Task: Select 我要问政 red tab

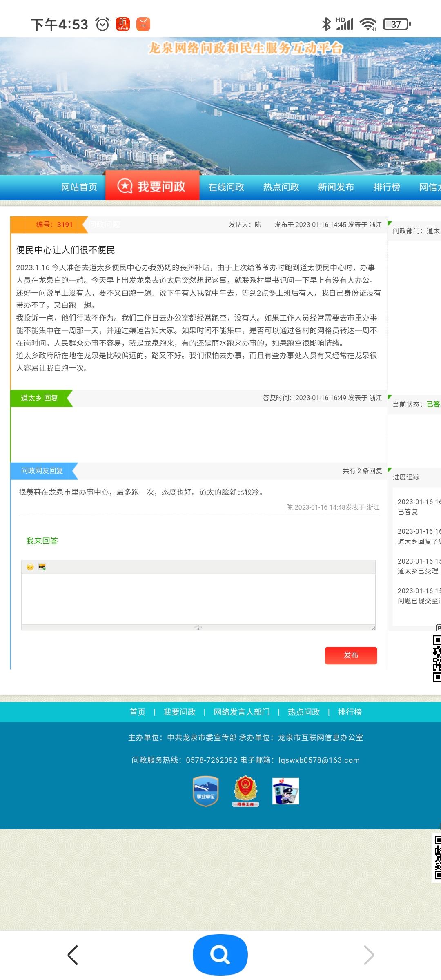Action: point(152,186)
